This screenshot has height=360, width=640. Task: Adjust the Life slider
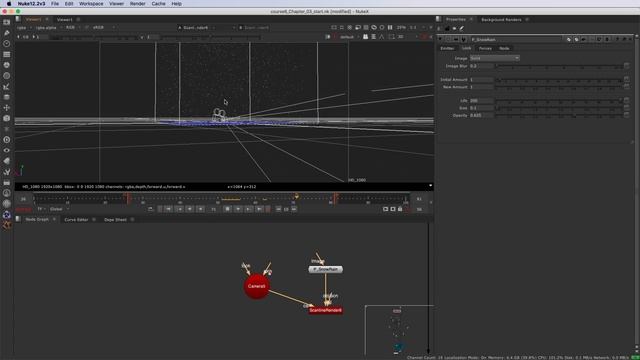559,100
